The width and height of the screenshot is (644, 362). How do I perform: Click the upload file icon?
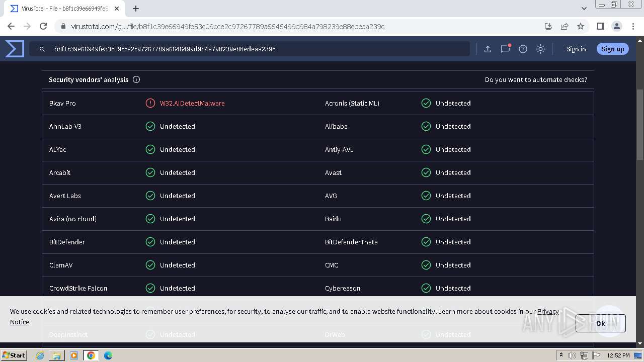click(488, 49)
